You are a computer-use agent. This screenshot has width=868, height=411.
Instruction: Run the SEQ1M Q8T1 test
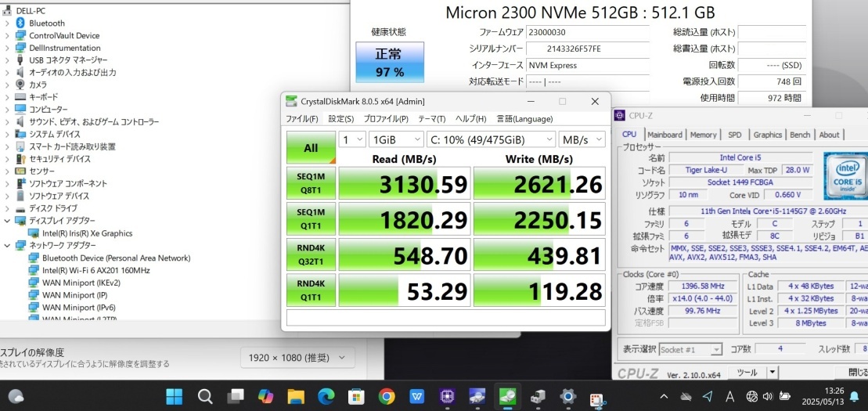coord(311,182)
